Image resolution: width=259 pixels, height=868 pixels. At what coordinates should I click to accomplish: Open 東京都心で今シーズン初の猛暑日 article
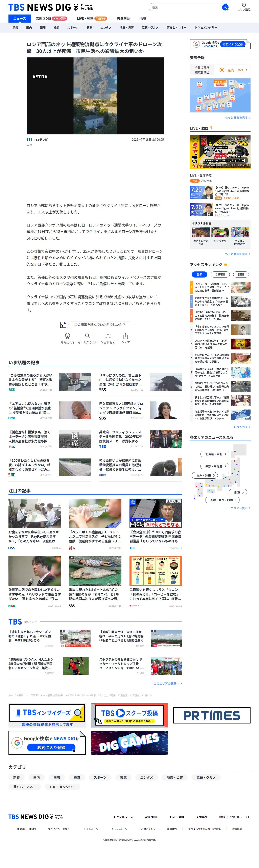point(50,638)
